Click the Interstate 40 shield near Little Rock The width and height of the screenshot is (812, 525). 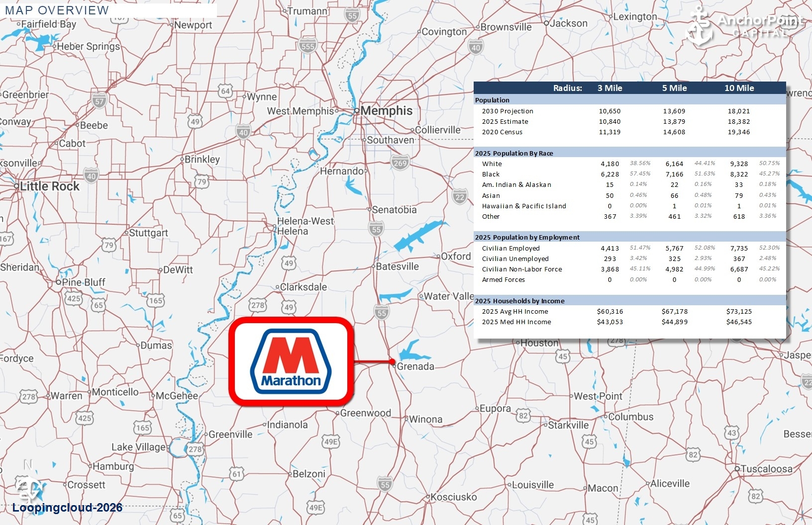(91, 175)
